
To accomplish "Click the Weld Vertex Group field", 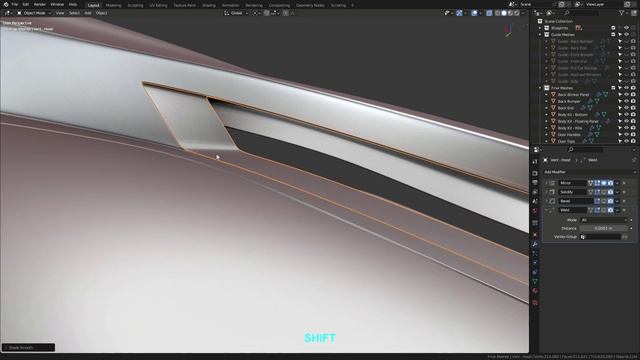I will [600, 237].
